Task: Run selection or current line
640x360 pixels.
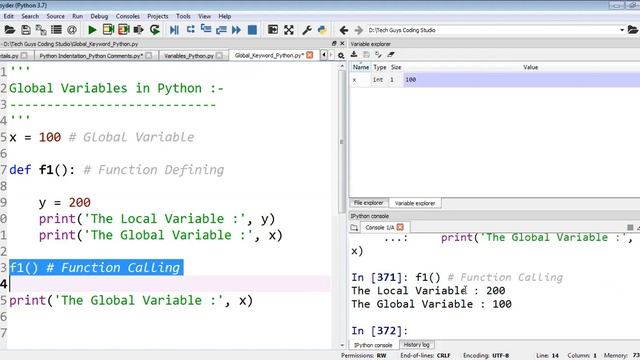Action: tap(139, 30)
